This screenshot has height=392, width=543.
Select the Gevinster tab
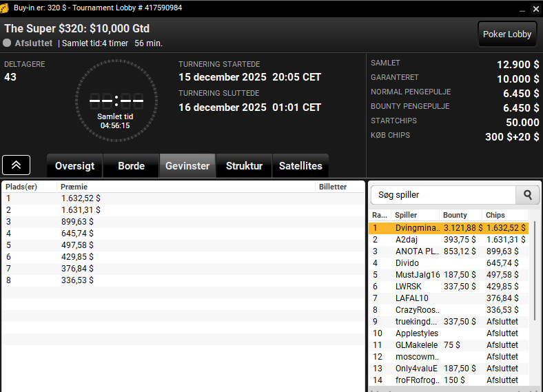(x=187, y=166)
